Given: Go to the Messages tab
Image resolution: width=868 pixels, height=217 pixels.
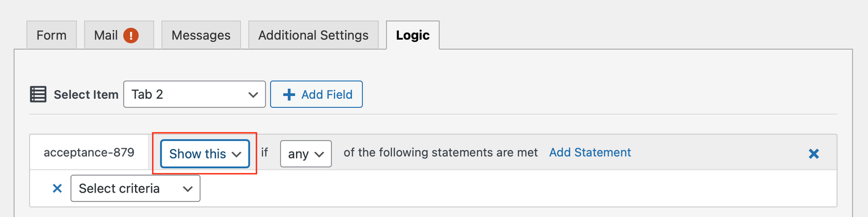Looking at the screenshot, I should 201,35.
